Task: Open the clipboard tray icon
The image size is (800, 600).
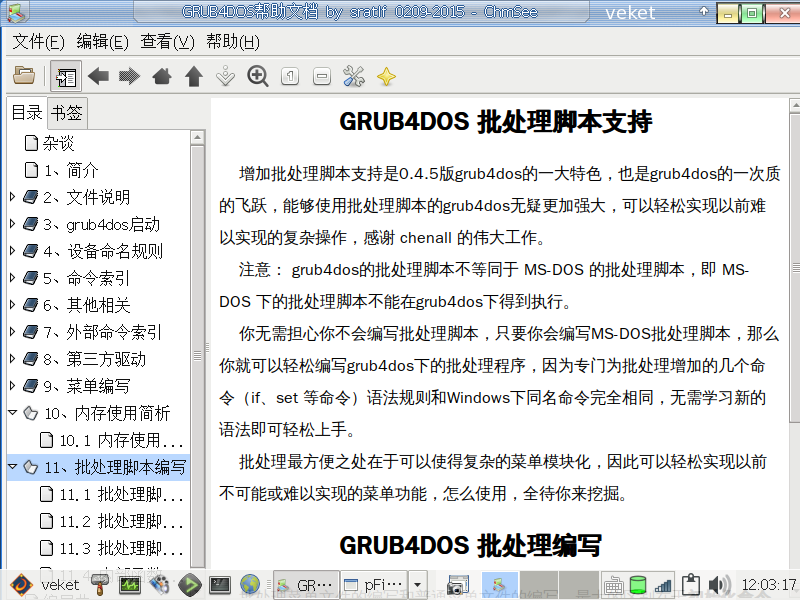Action: (x=690, y=585)
